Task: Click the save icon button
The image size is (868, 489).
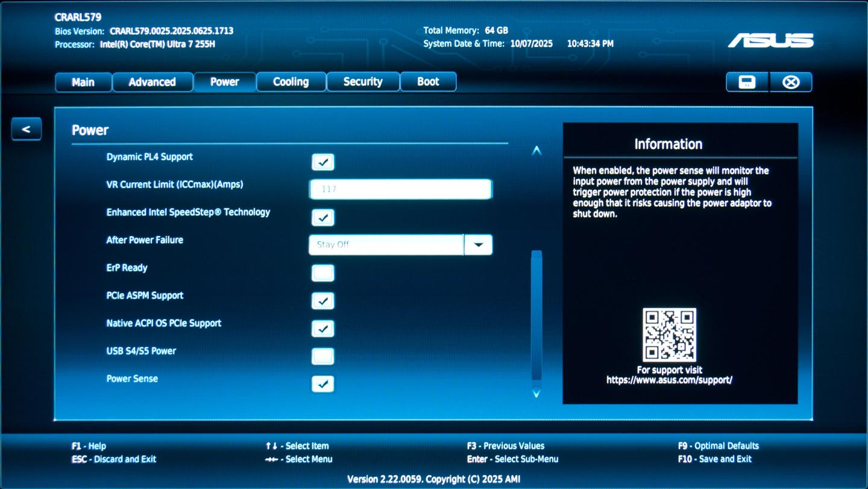Action: point(747,82)
